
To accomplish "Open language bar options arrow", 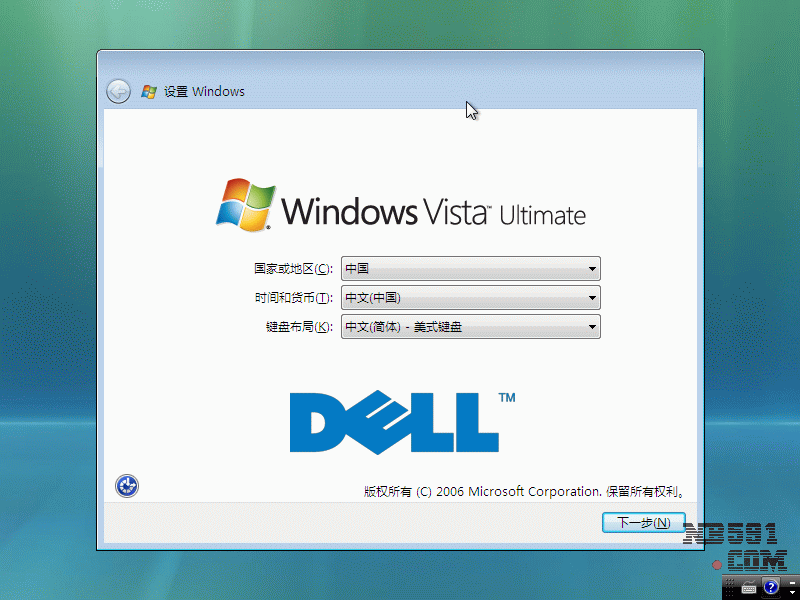I will pos(792,592).
